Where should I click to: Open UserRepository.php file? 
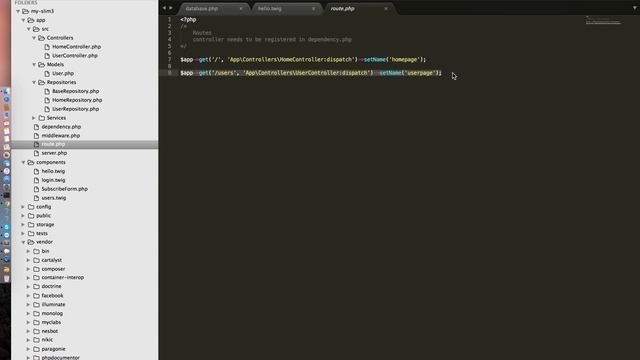click(76, 109)
